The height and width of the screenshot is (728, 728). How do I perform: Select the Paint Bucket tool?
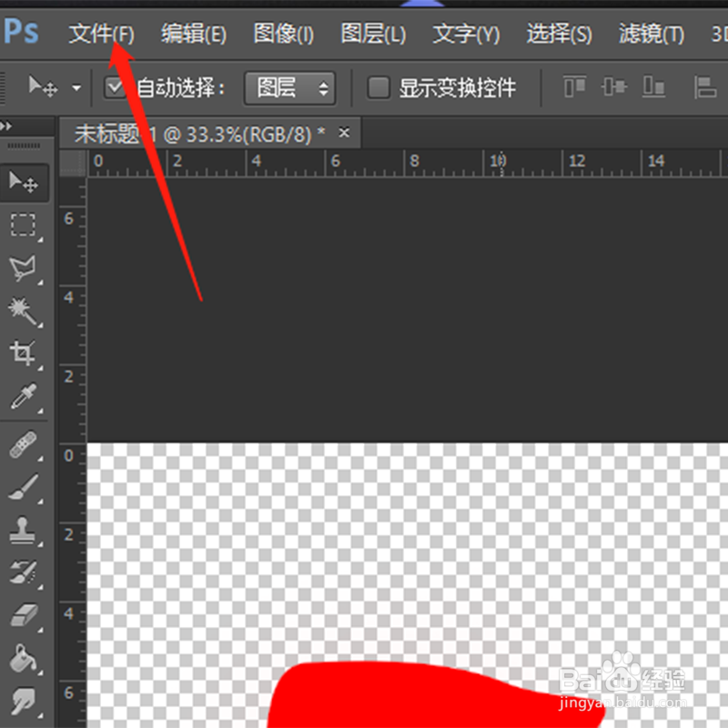click(x=24, y=658)
